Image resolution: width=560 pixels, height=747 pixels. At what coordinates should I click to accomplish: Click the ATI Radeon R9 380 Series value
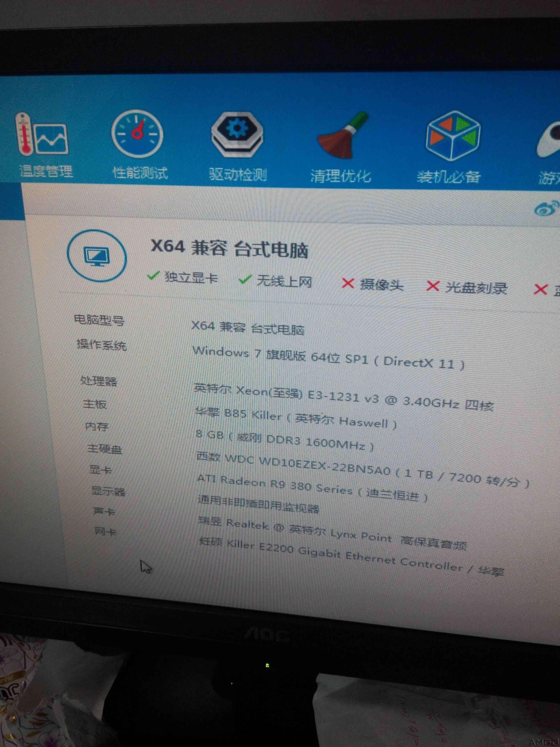tap(312, 488)
